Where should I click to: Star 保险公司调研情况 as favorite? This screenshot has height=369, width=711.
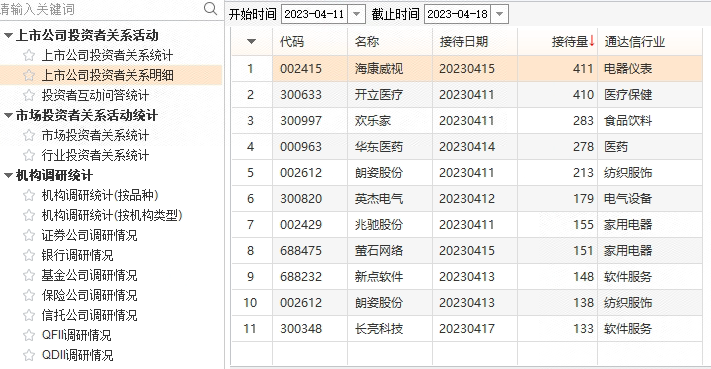pos(29,295)
